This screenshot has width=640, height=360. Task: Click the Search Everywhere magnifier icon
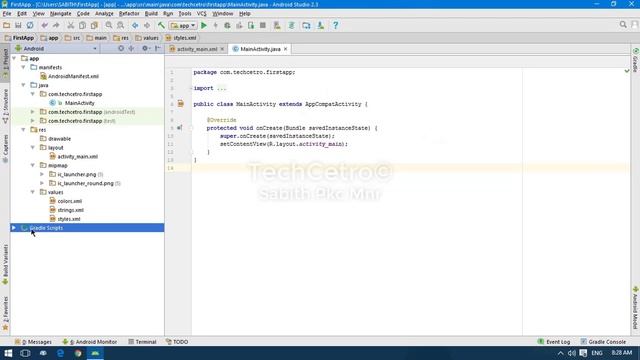click(x=623, y=25)
